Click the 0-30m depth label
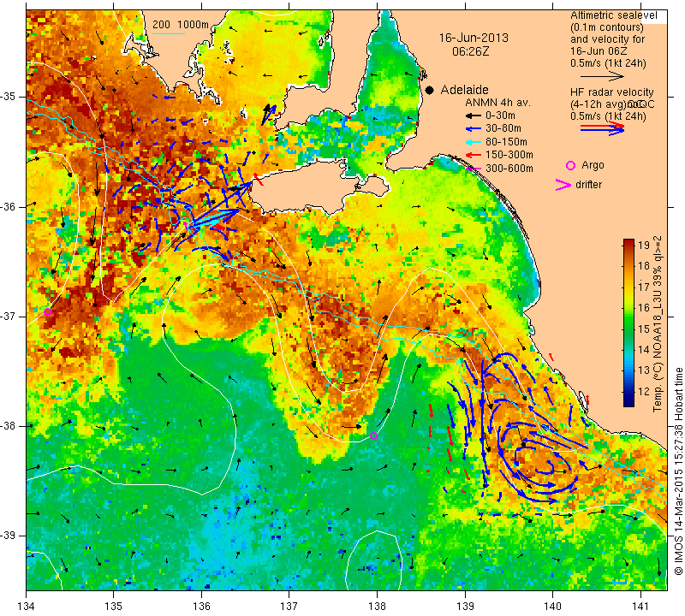685x616 pixels. point(500,115)
